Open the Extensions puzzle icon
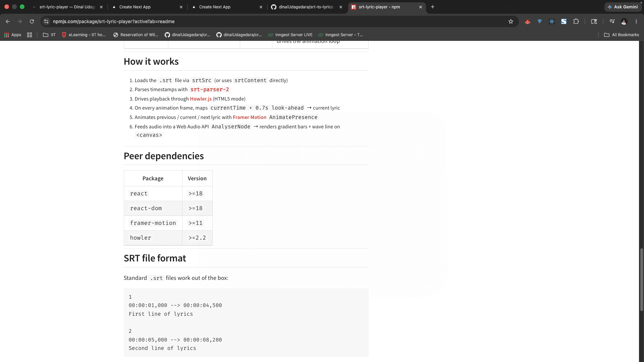Image resolution: width=644 pixels, height=362 pixels. point(576,21)
